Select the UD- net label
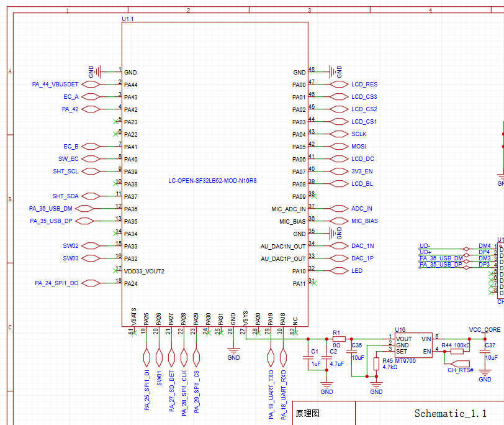 (x=425, y=246)
